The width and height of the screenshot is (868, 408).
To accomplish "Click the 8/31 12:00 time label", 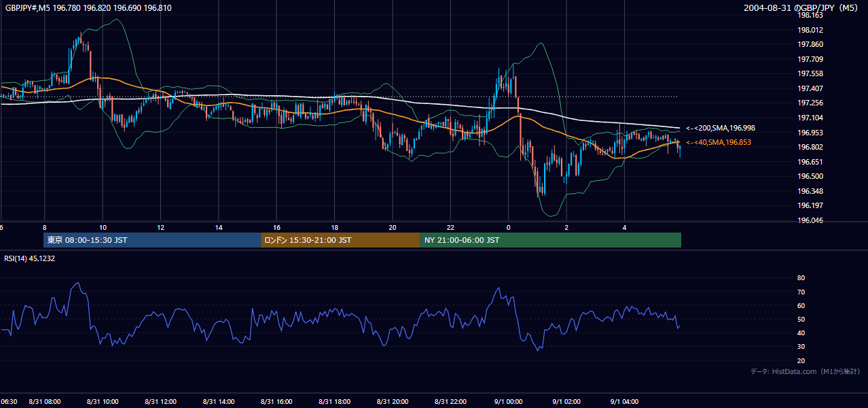I will click(161, 401).
